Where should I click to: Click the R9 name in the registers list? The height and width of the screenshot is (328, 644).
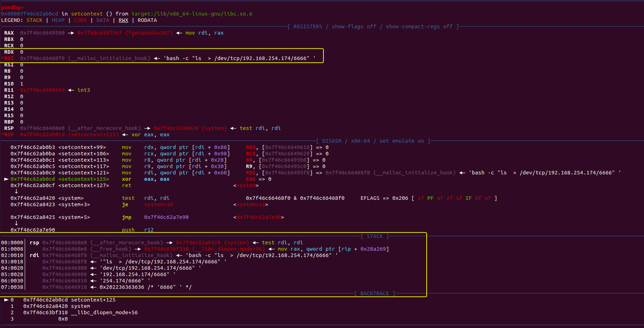click(x=7, y=77)
